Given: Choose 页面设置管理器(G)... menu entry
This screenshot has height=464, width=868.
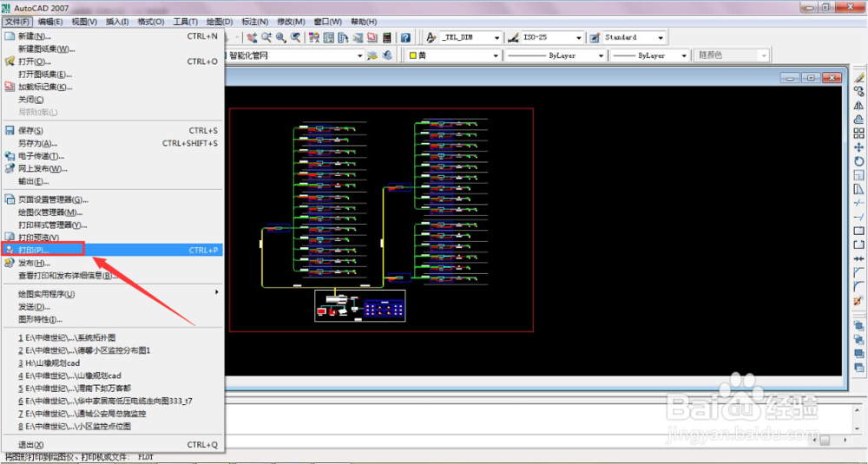Looking at the screenshot, I should pos(112,199).
